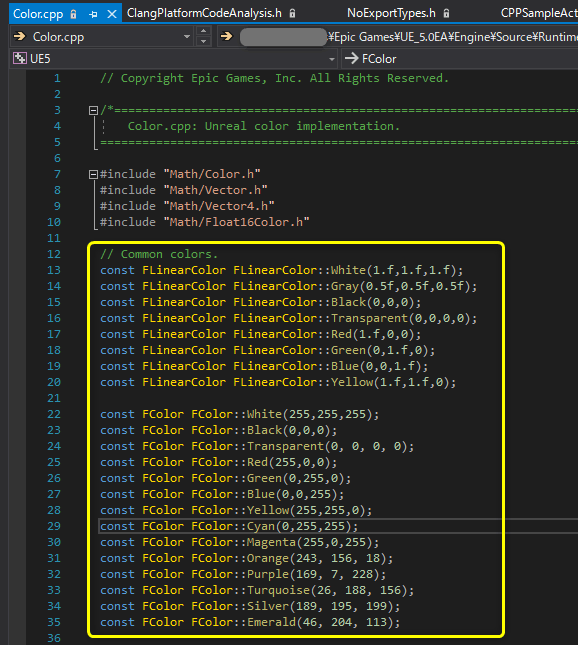Click FLinearColor::Green(0,1.f,0) line

click(x=268, y=350)
